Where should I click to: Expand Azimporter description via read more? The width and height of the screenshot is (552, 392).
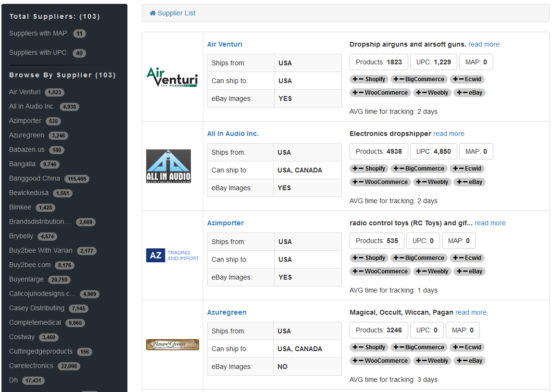click(x=490, y=223)
